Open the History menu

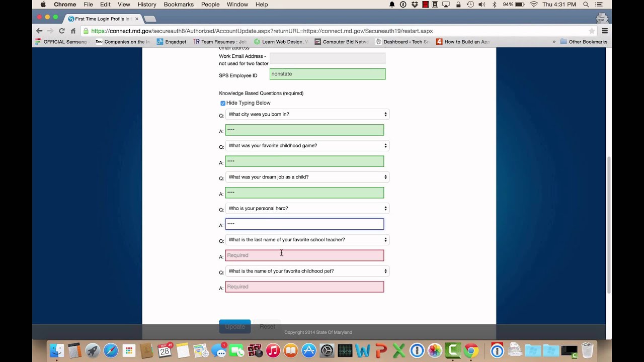point(147,5)
